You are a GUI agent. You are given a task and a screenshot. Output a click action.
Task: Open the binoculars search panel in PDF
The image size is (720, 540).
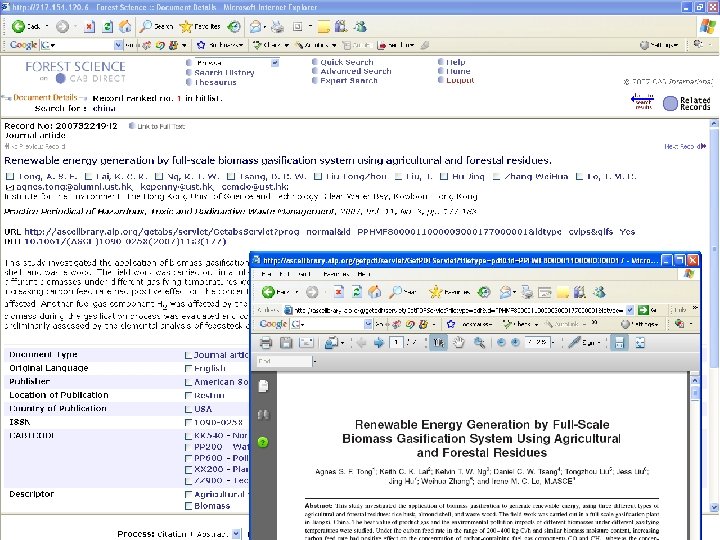pyautogui.click(x=264, y=413)
